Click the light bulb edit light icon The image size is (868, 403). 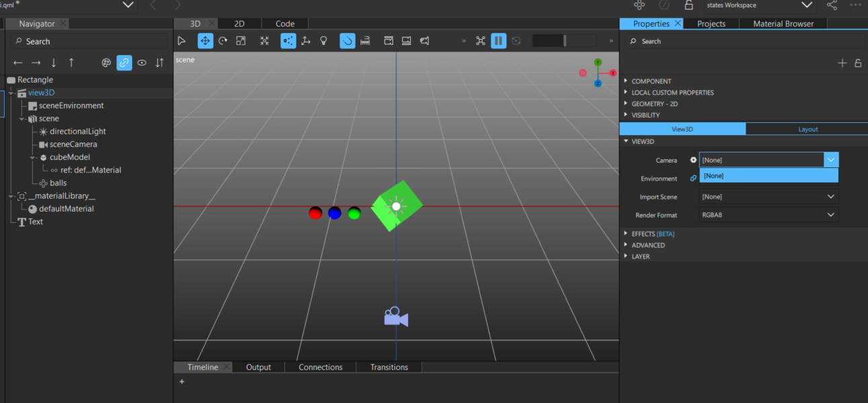(323, 41)
